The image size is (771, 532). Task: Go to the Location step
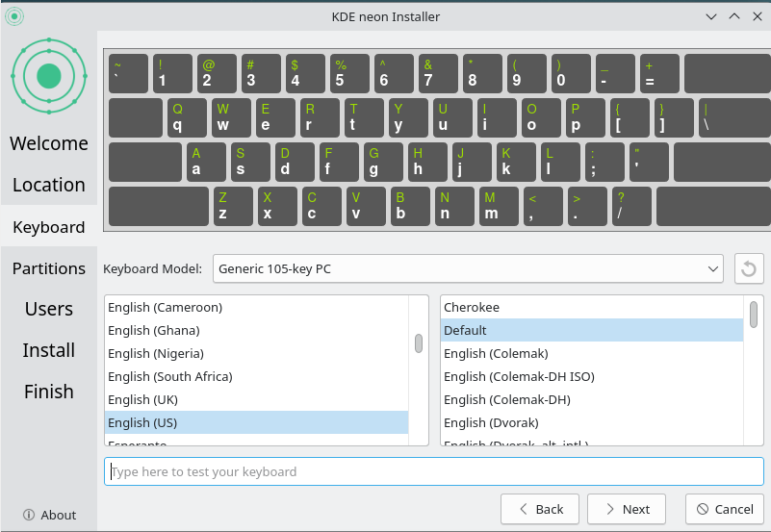49,185
